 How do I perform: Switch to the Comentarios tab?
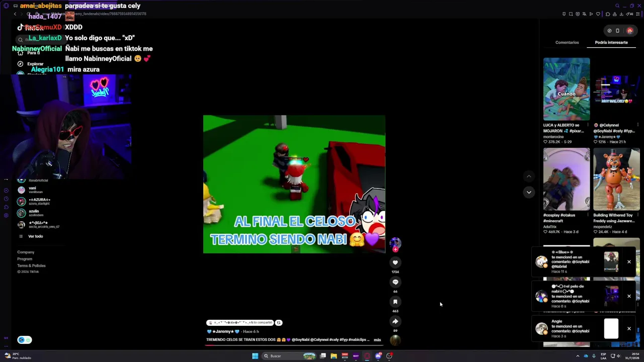click(x=567, y=42)
